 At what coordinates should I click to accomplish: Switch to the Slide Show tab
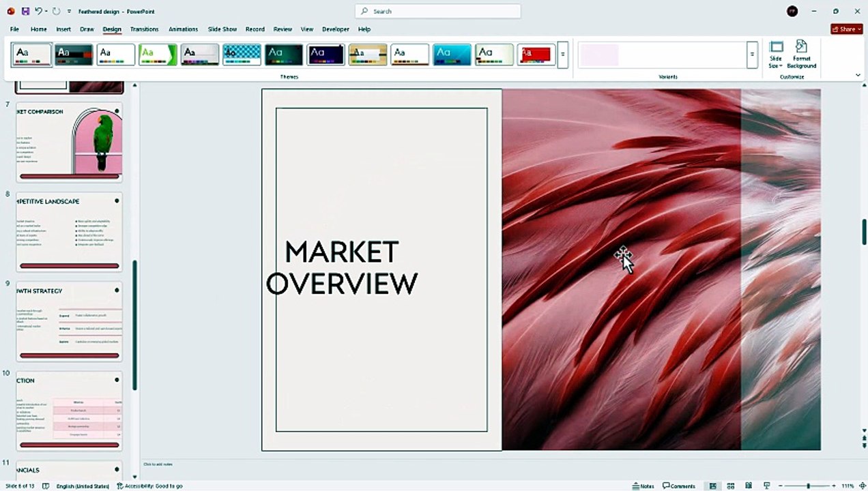click(222, 29)
